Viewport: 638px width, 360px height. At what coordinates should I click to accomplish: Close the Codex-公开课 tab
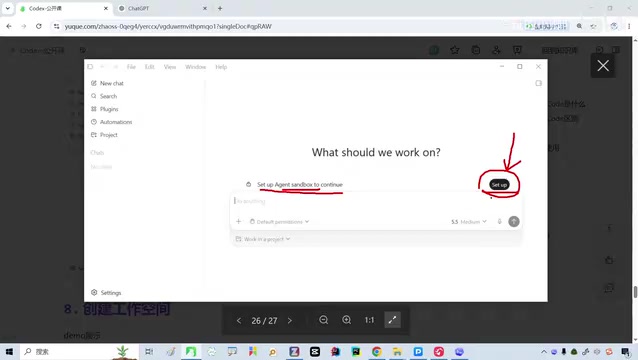tap(106, 8)
